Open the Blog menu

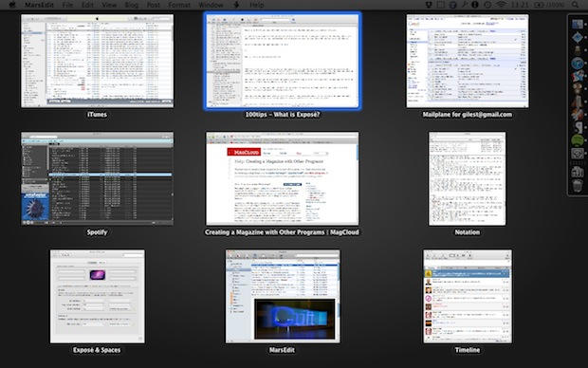pyautogui.click(x=131, y=5)
